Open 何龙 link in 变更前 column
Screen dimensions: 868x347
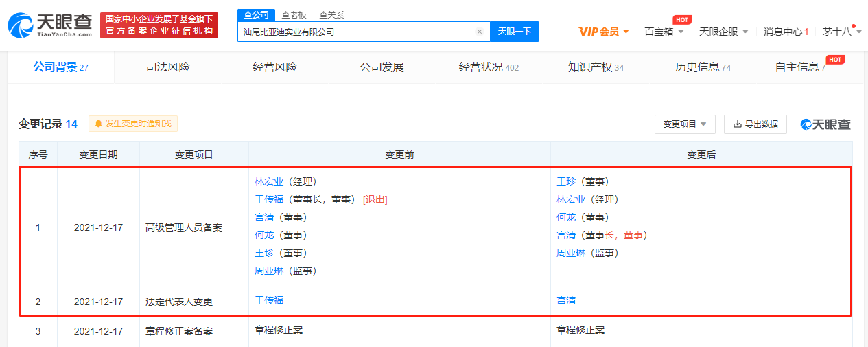click(x=264, y=235)
